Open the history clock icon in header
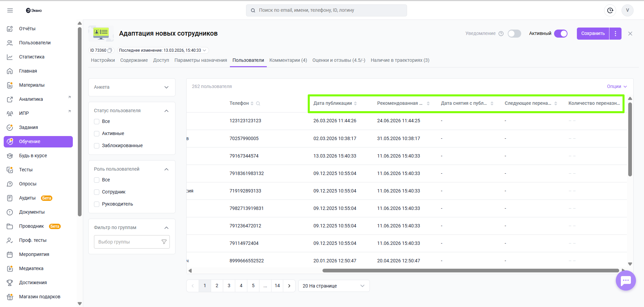Image resolution: width=644 pixels, height=307 pixels. coord(610,10)
